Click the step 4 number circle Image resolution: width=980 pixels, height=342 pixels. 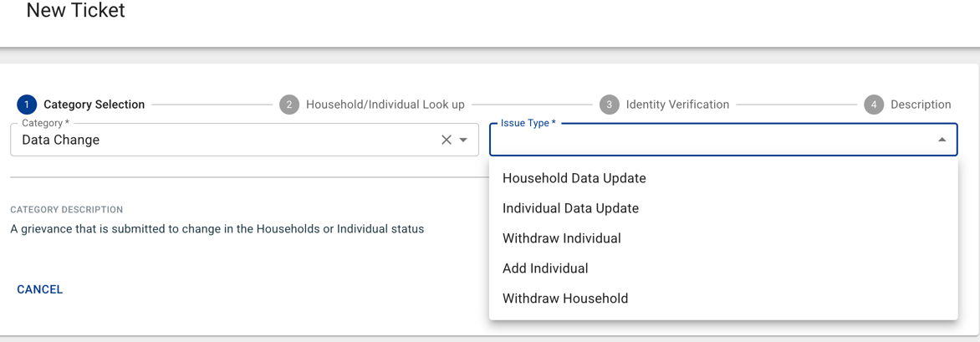click(x=874, y=105)
